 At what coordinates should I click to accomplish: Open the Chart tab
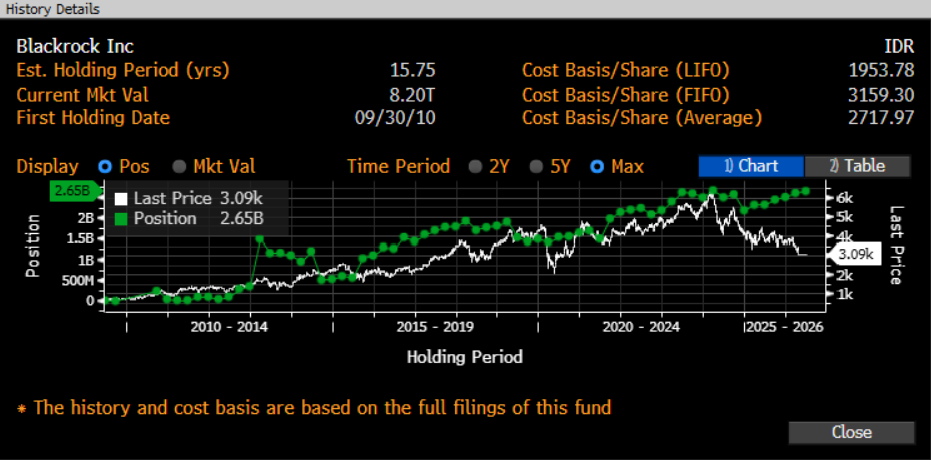click(750, 167)
